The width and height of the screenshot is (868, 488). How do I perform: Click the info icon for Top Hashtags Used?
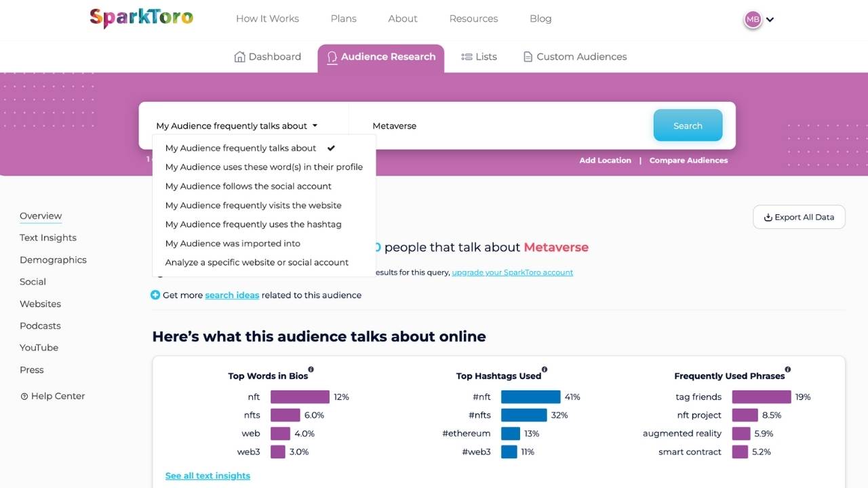click(x=545, y=369)
